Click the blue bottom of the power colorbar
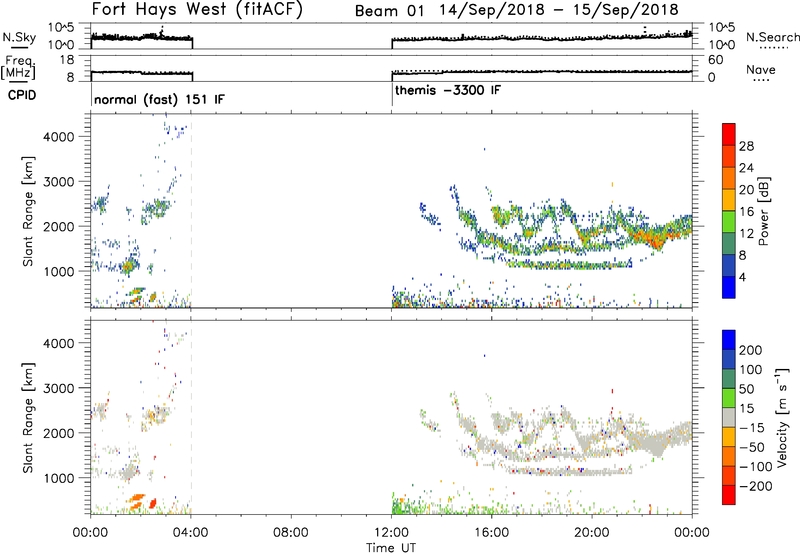Image resolution: width=800 pixels, height=554 pixels. tap(729, 287)
